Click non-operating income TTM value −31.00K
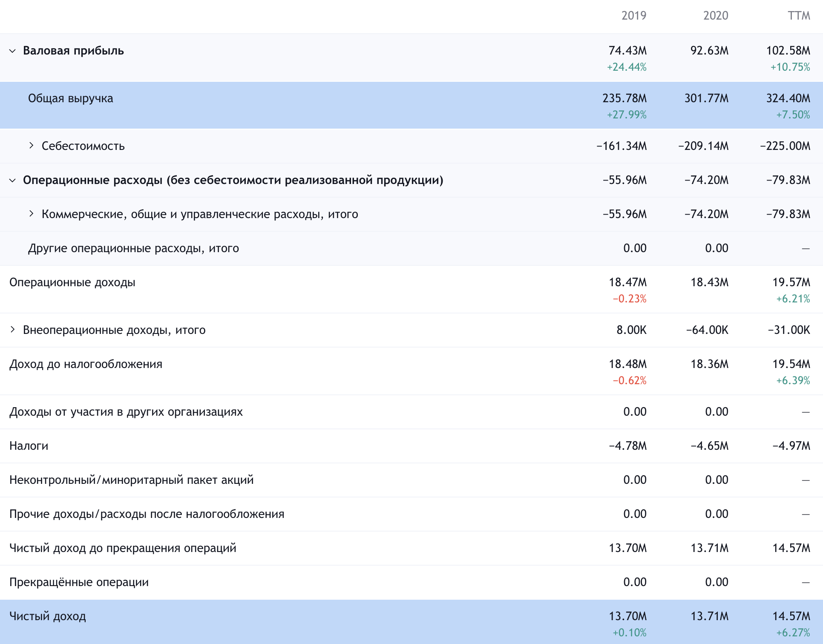 point(789,330)
